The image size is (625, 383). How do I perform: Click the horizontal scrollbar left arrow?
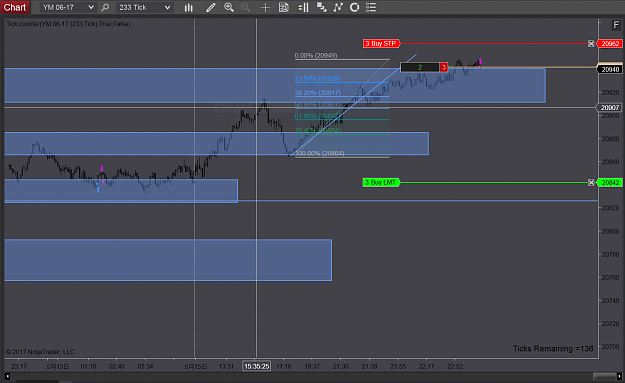pos(7,376)
